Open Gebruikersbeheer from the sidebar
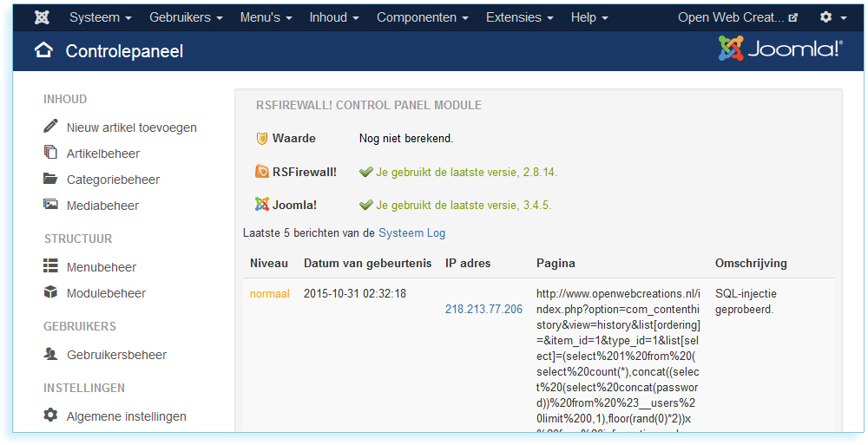This screenshot has width=868, height=445. (x=117, y=355)
